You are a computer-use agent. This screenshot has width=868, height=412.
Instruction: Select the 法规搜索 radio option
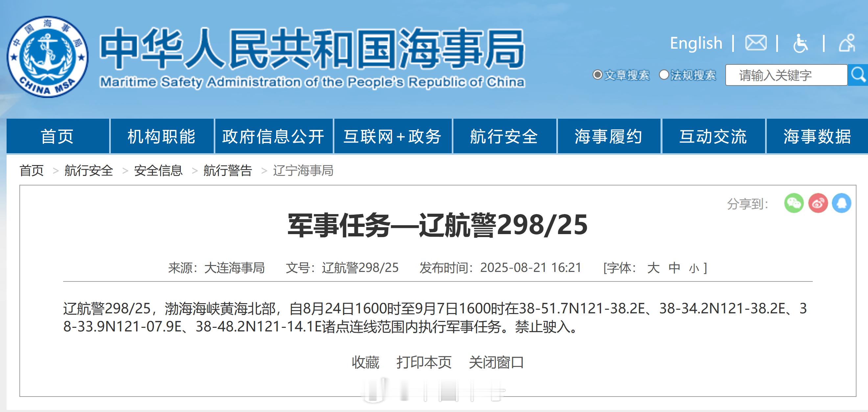coord(664,75)
